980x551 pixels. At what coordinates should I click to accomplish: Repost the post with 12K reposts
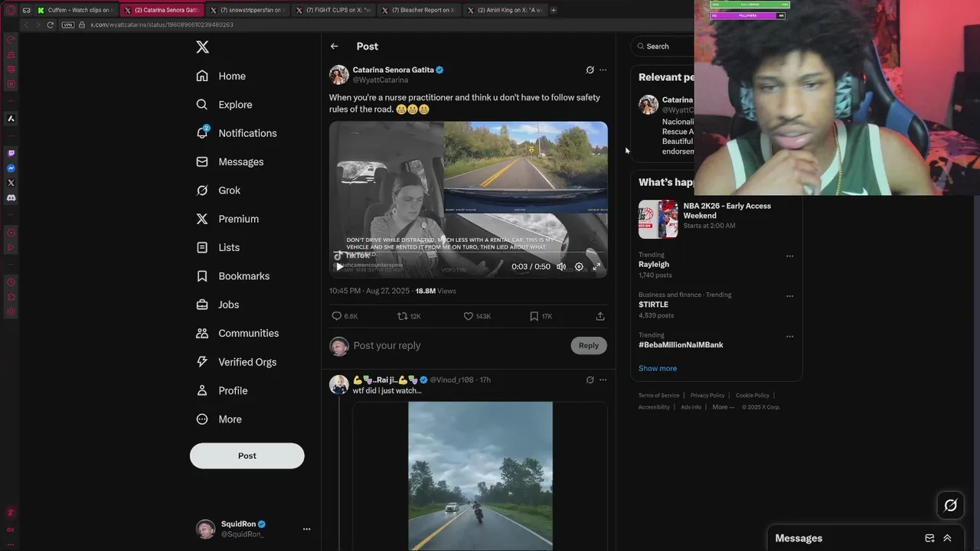point(409,316)
